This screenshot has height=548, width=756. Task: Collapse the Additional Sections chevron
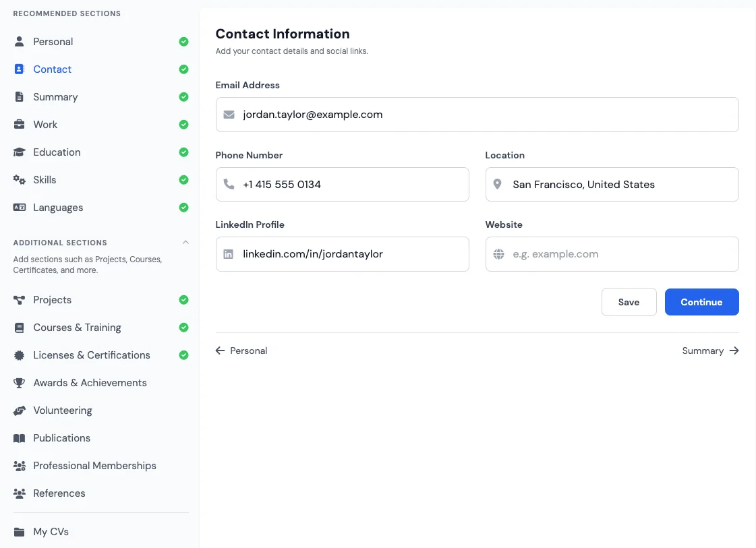click(x=185, y=243)
